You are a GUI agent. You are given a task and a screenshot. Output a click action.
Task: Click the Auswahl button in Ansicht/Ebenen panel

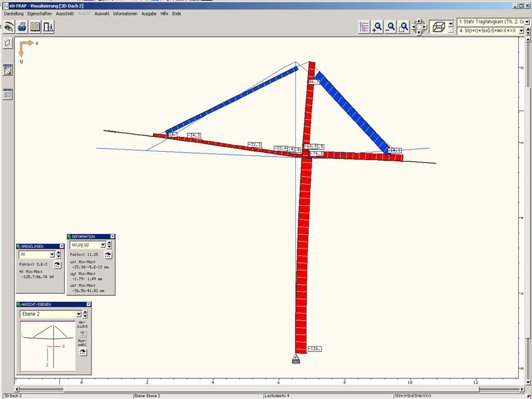click(83, 352)
